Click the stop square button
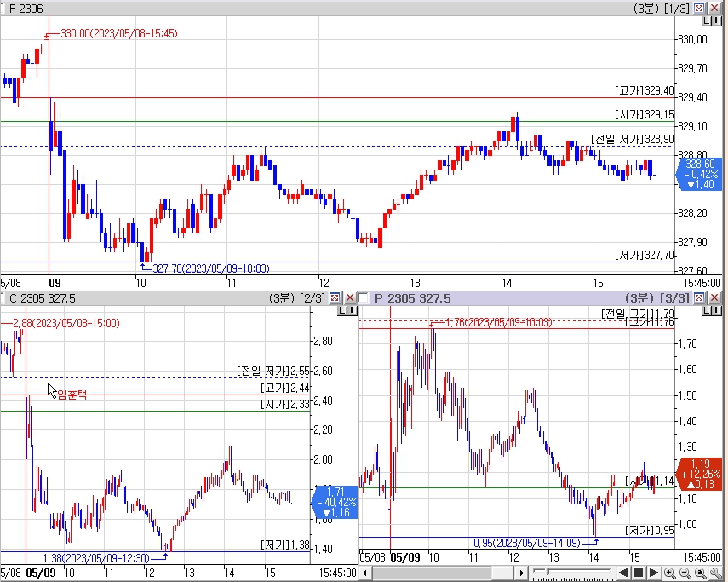The height and width of the screenshot is (582, 728). point(639,573)
